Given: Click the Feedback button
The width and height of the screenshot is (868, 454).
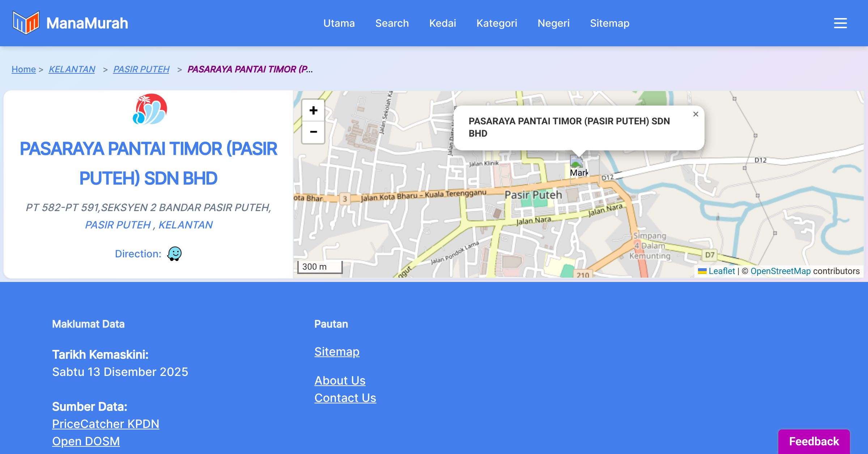Looking at the screenshot, I should pos(814,441).
